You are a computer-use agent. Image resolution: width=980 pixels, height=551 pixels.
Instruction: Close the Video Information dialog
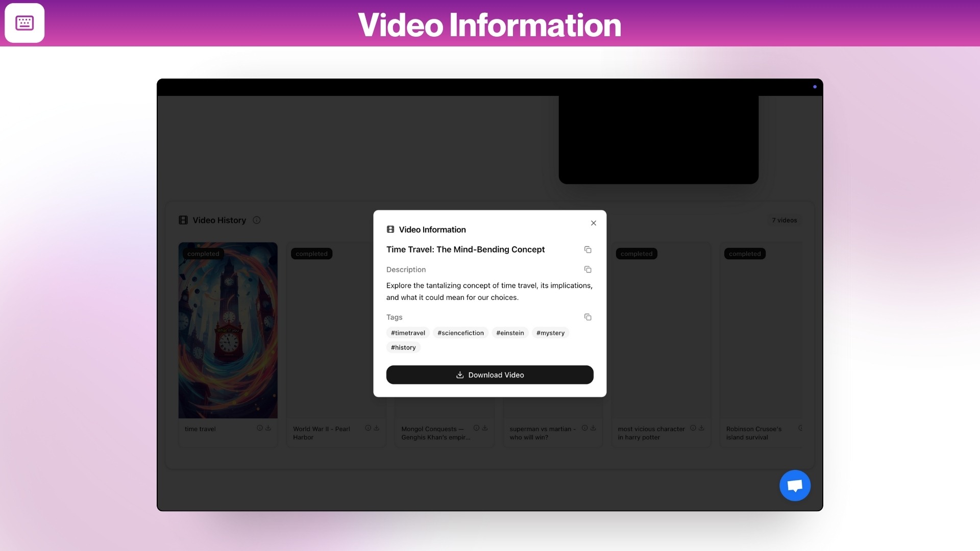[x=593, y=223]
